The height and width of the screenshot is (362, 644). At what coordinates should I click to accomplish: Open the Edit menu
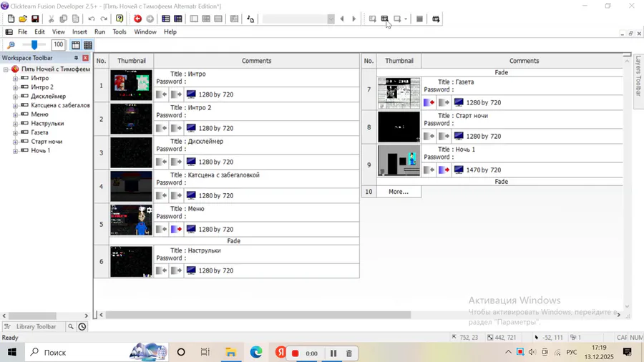tap(39, 31)
